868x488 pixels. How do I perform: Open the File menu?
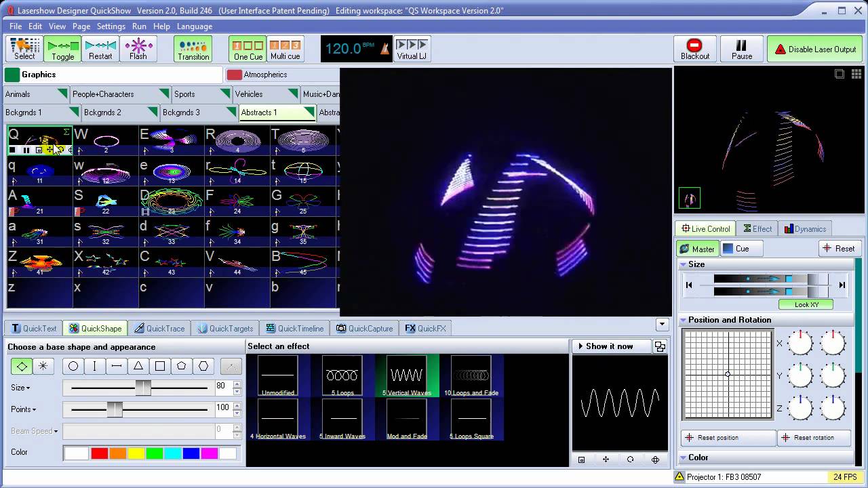tap(16, 26)
